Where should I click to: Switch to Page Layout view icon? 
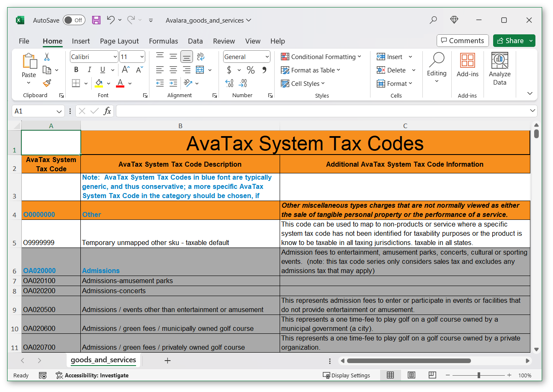412,375
